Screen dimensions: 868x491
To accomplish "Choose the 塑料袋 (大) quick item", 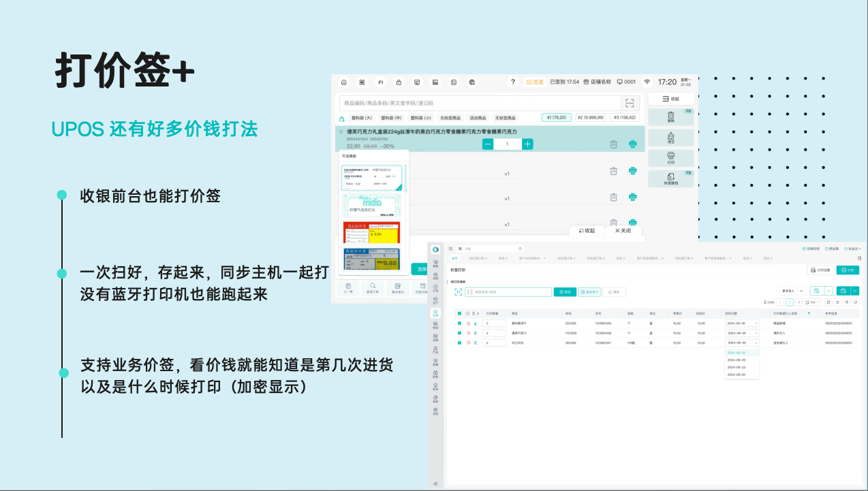I will tap(362, 118).
